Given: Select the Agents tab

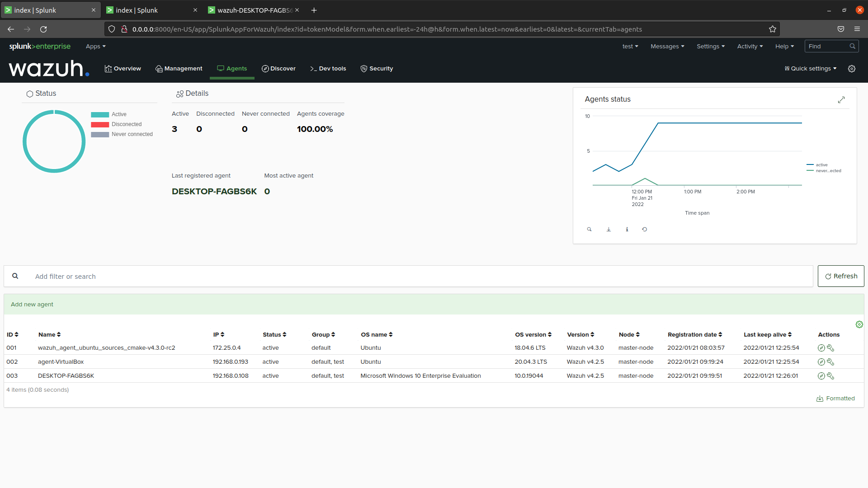Looking at the screenshot, I should click(232, 69).
